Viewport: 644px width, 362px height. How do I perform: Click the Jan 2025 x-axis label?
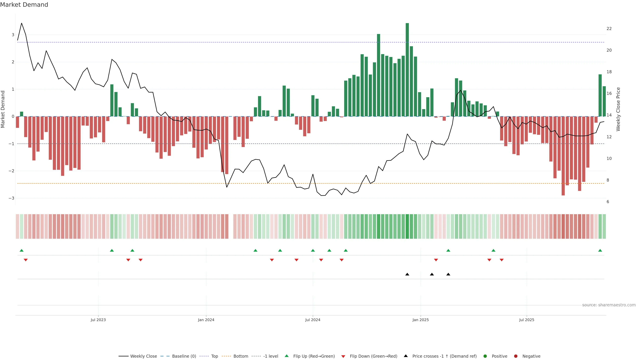point(420,320)
